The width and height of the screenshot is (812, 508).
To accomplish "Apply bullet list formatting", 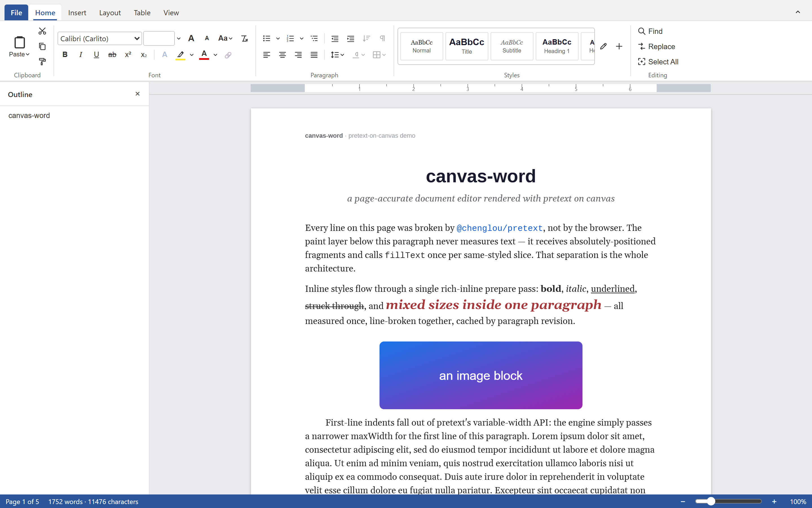I will click(x=266, y=38).
